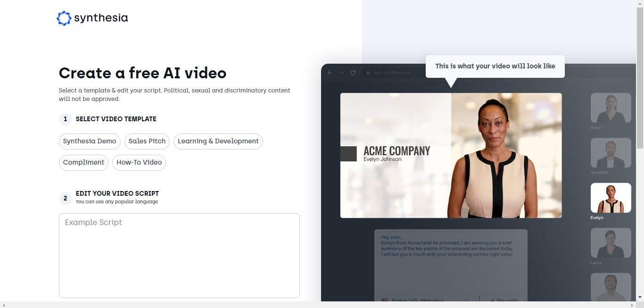Pick the Learning & Development template

point(218,141)
